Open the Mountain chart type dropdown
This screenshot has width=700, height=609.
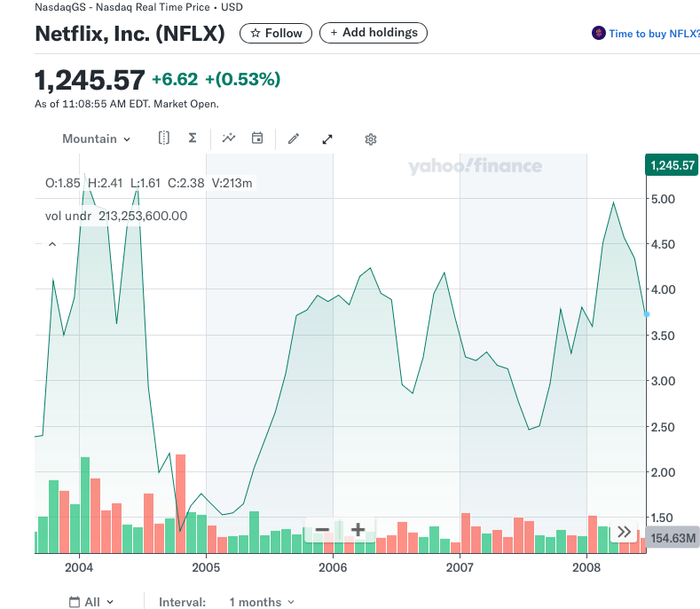tap(96, 138)
